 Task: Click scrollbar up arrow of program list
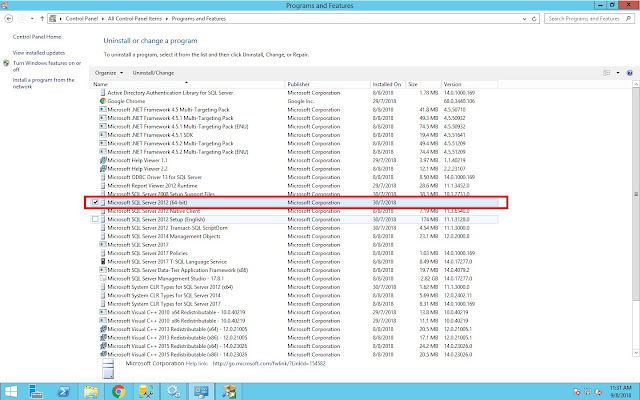(636, 84)
